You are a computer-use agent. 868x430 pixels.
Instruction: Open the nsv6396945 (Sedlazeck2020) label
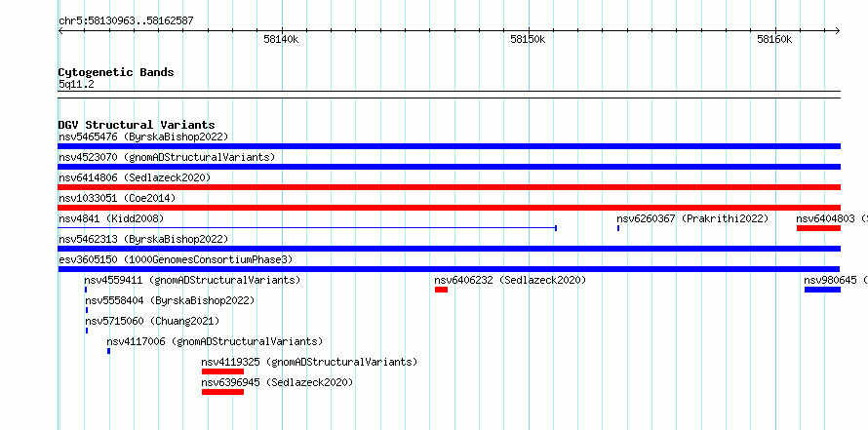tap(277, 382)
